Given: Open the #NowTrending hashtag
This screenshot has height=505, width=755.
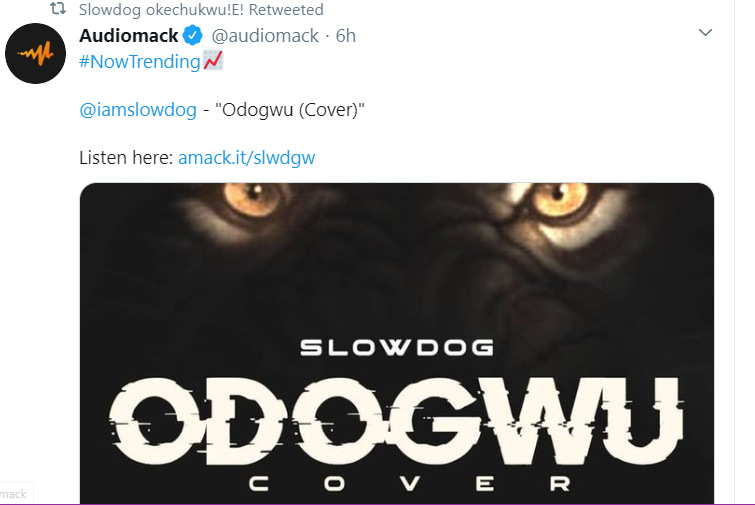Looking at the screenshot, I should tap(140, 62).
